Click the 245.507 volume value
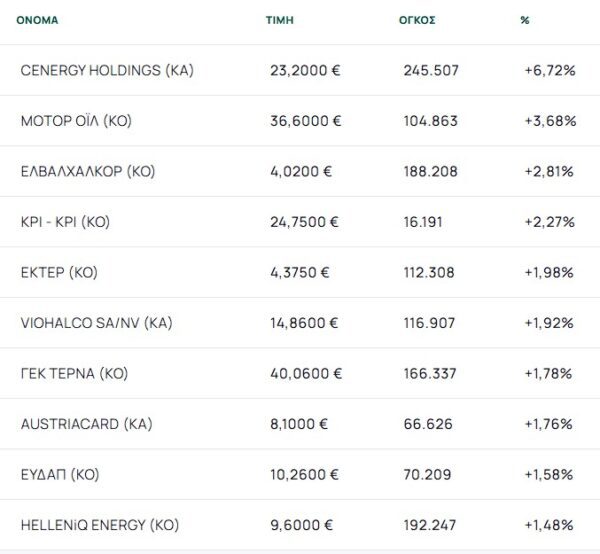The width and height of the screenshot is (600, 554). click(430, 71)
